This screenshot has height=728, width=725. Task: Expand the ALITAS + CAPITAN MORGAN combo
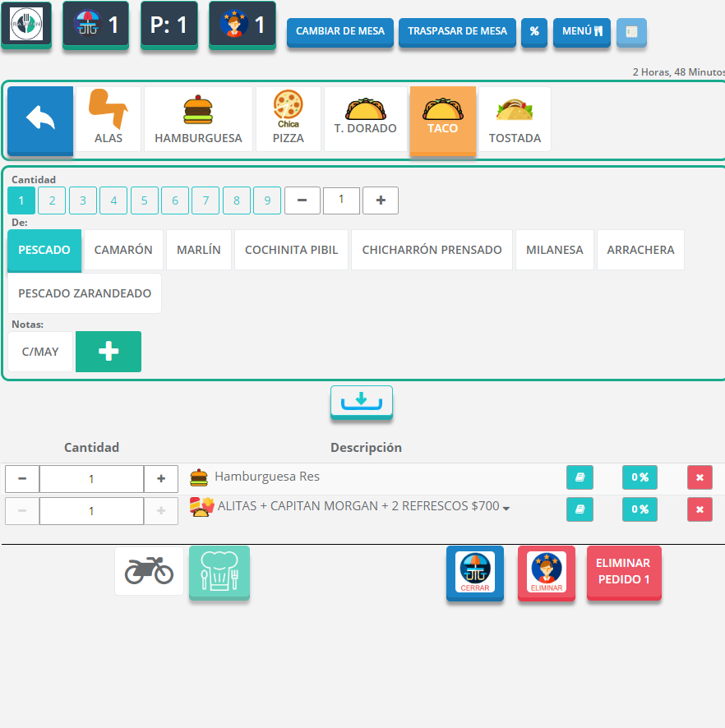(506, 509)
